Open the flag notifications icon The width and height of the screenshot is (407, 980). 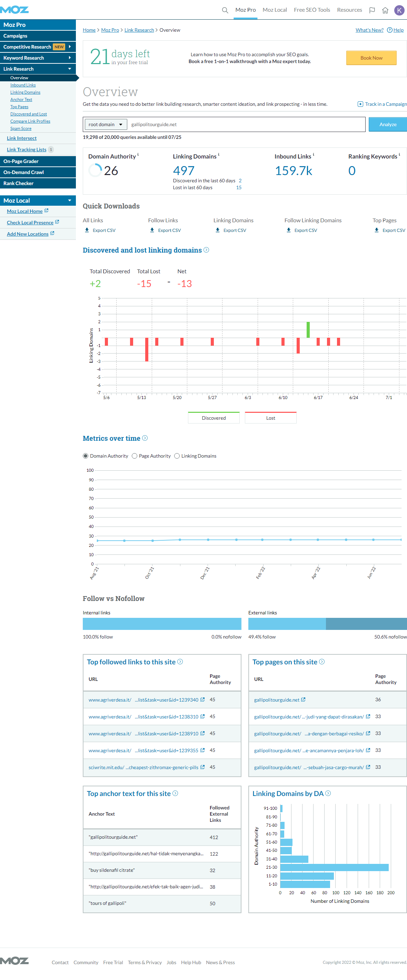372,10
